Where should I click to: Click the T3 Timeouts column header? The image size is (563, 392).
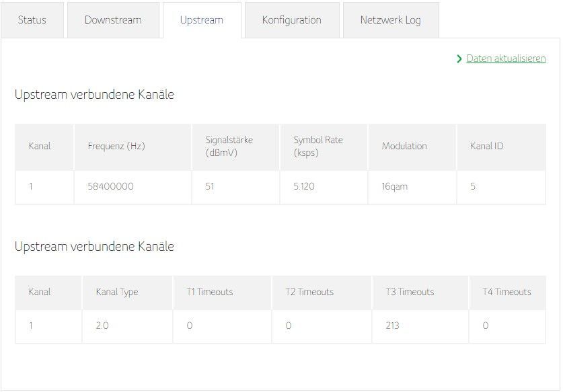pos(410,292)
